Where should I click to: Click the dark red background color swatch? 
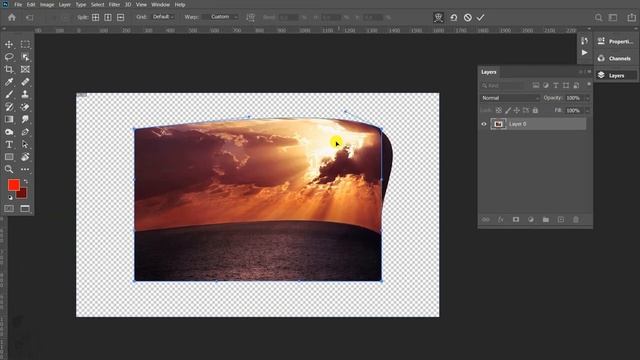coord(22,193)
